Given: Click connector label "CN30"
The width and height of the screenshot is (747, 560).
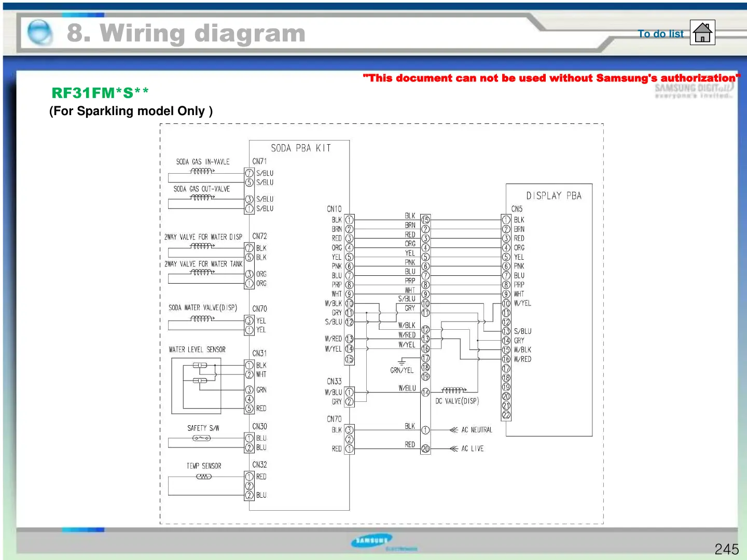Looking at the screenshot, I should (259, 426).
